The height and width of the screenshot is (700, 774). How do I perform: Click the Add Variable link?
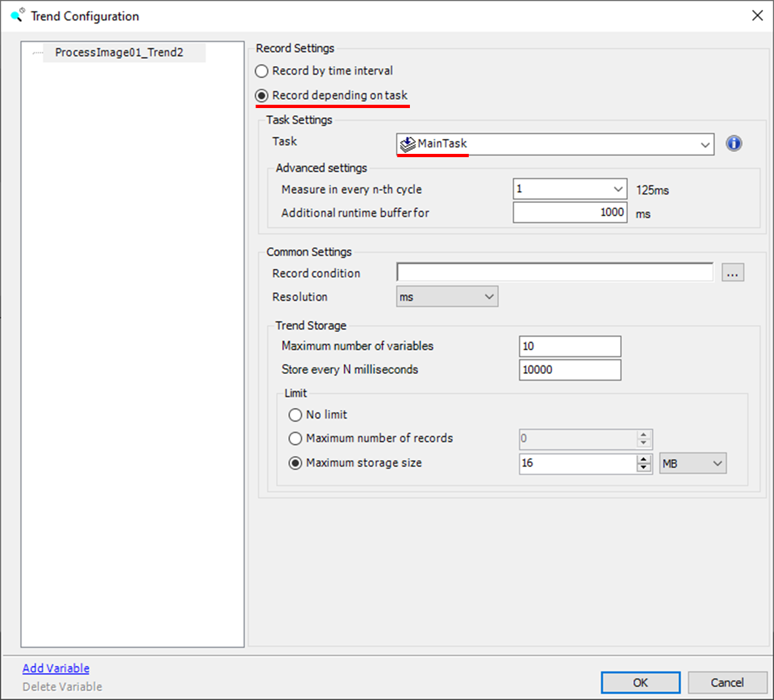56,668
